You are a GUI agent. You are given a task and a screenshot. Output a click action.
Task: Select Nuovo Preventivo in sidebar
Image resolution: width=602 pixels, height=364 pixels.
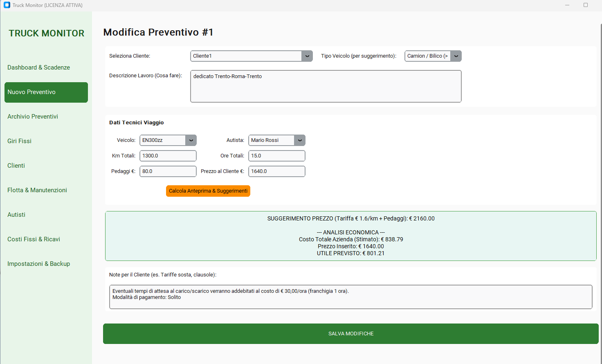pos(46,92)
